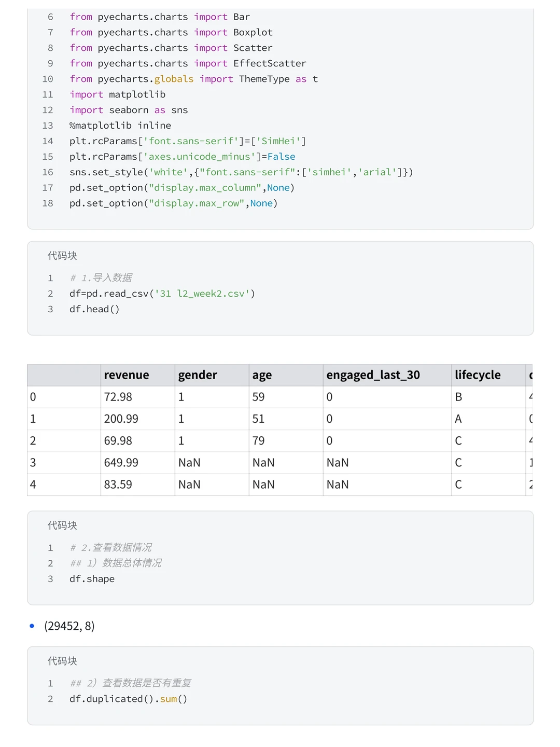560x747 pixels.
Task: Select the age cell showing 79
Action: (258, 441)
